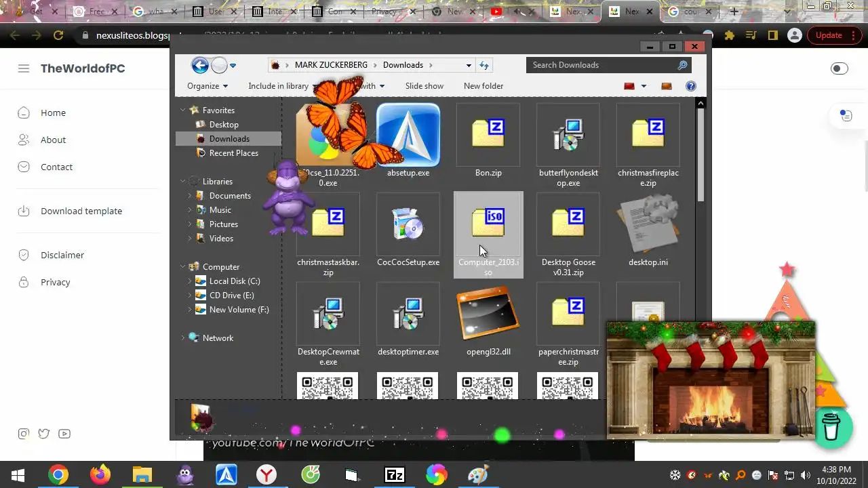Click the refresh button beside address bar
The image size is (868, 488).
(484, 65)
